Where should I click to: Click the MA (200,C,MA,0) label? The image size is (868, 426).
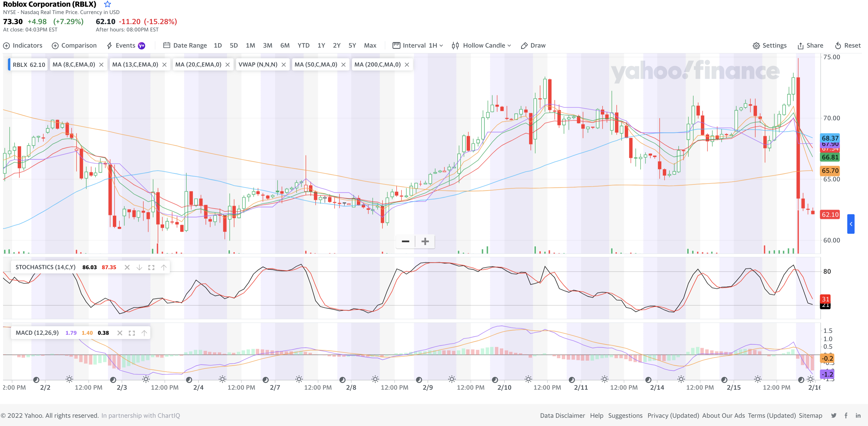click(x=377, y=65)
